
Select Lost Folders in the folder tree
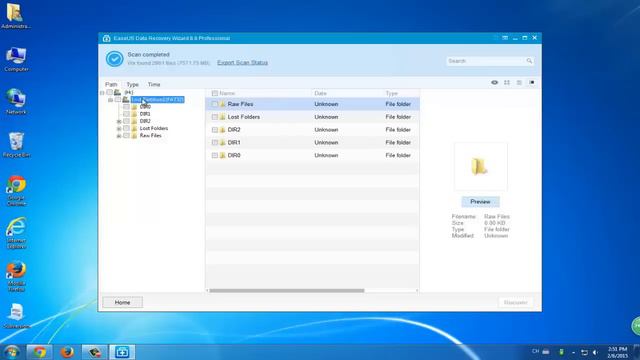point(154,129)
